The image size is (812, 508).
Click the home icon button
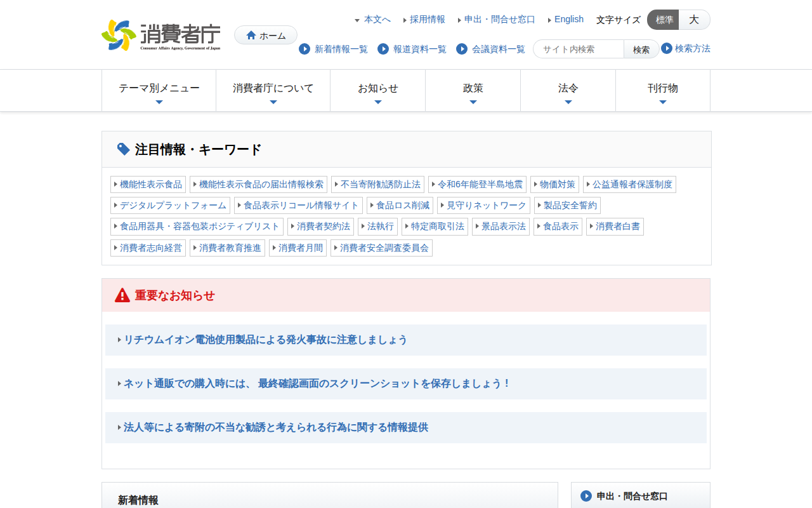(265, 36)
